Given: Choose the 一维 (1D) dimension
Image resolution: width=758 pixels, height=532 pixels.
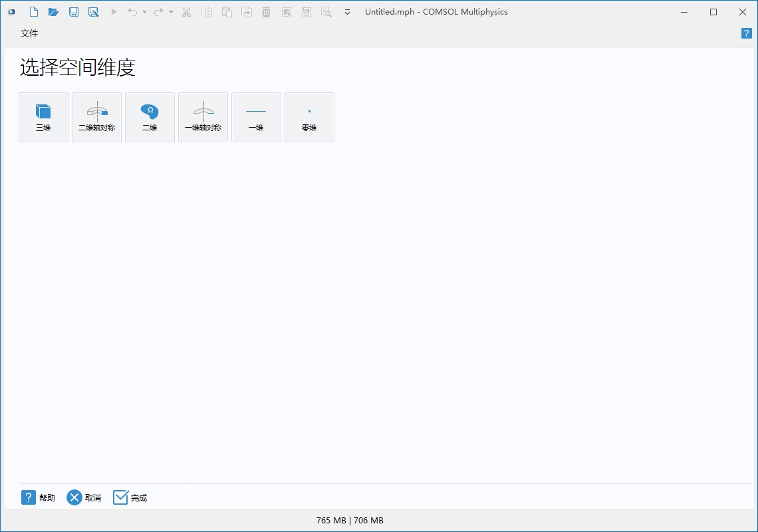Looking at the screenshot, I should [x=256, y=117].
